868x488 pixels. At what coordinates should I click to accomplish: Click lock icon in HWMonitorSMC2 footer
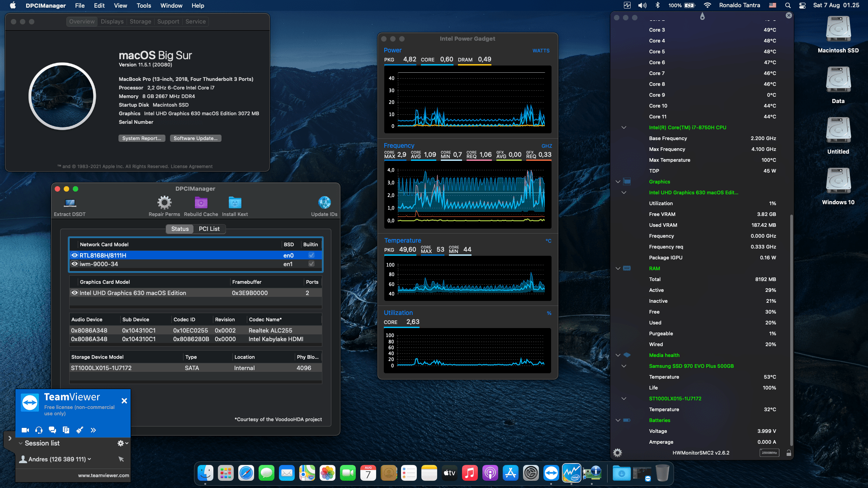pyautogui.click(x=788, y=453)
